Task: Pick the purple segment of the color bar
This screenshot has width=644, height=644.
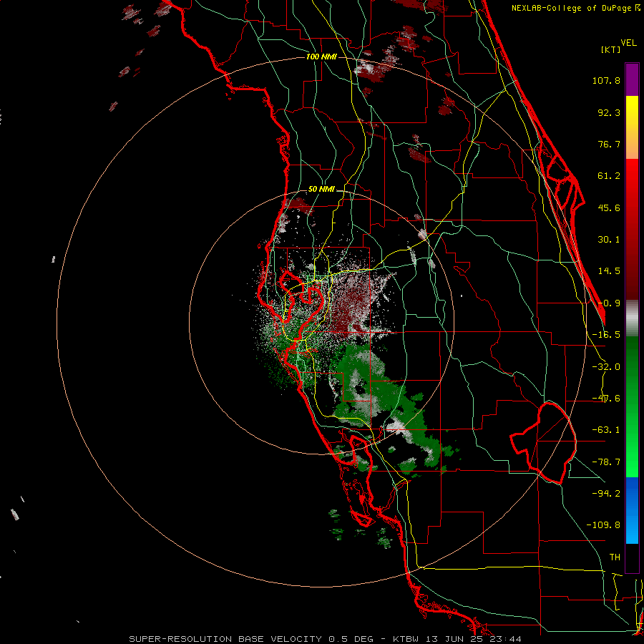Action: [x=632, y=79]
